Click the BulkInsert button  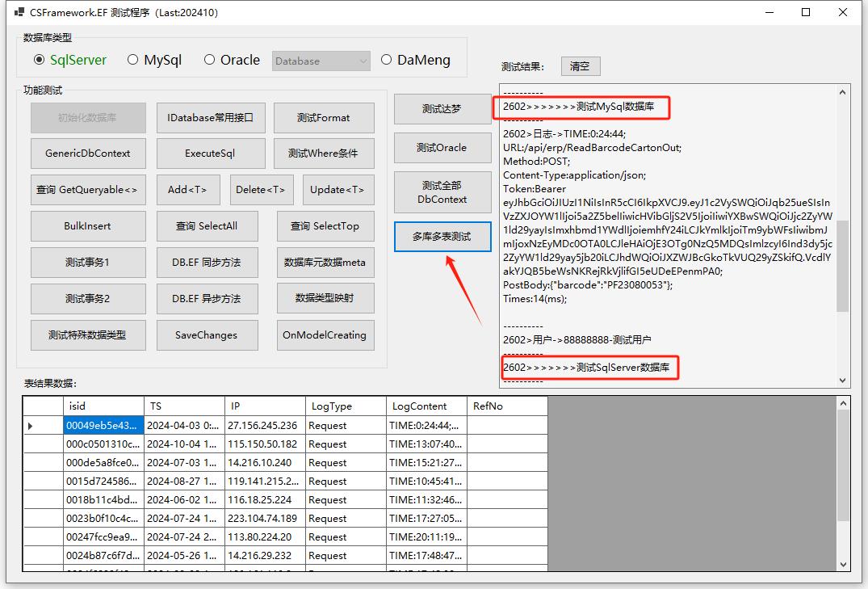(88, 226)
